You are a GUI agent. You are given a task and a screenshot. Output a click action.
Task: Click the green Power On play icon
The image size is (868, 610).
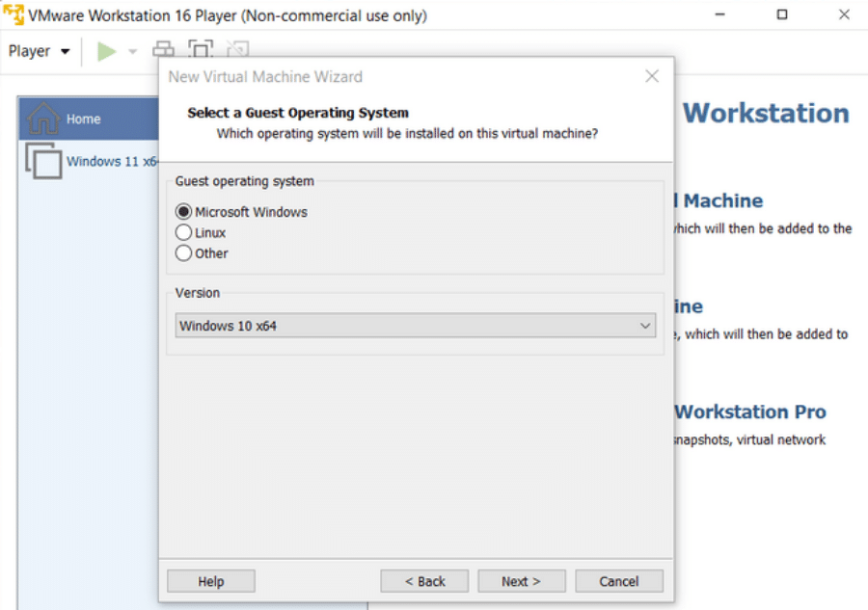[107, 51]
